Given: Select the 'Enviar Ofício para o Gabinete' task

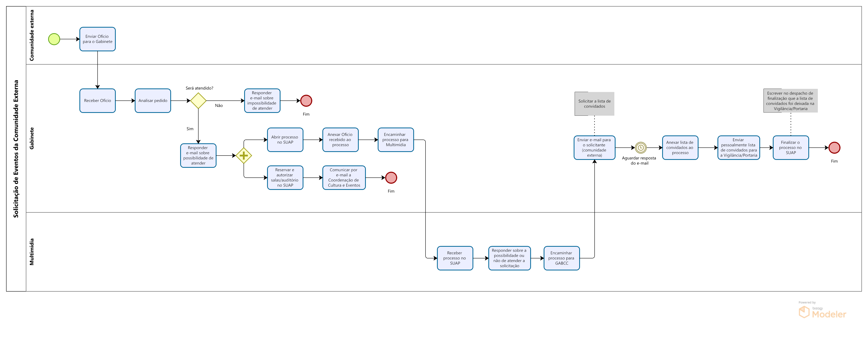Looking at the screenshot, I should click(x=97, y=39).
